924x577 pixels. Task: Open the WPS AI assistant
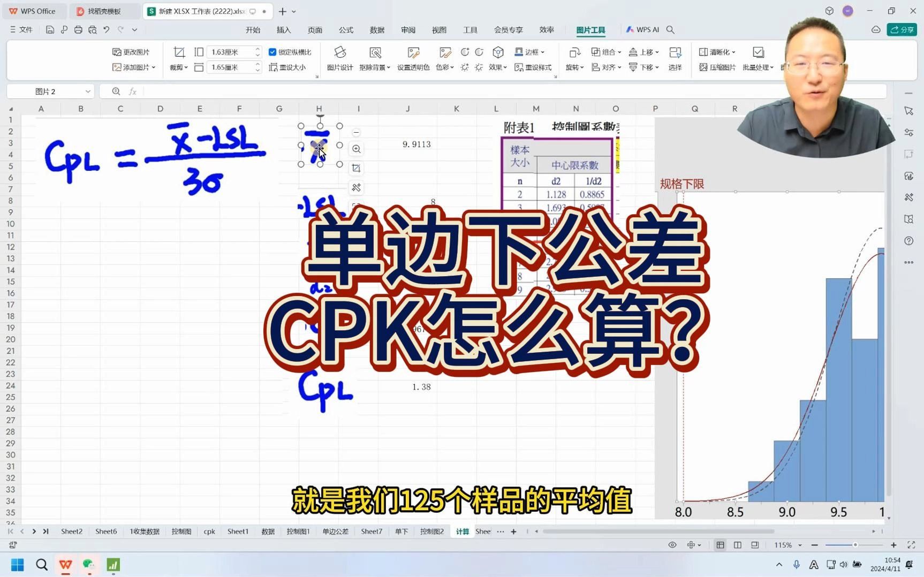[642, 30]
